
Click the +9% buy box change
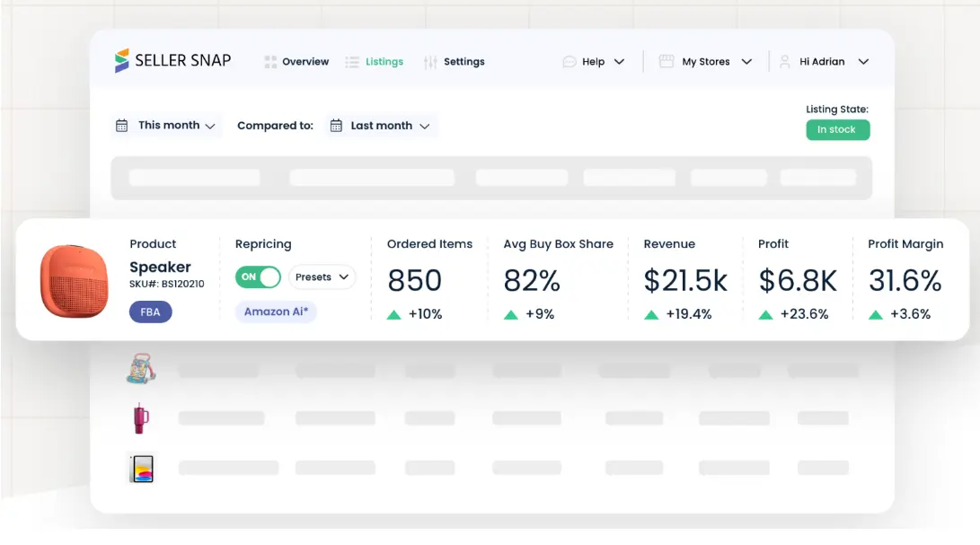pos(540,314)
